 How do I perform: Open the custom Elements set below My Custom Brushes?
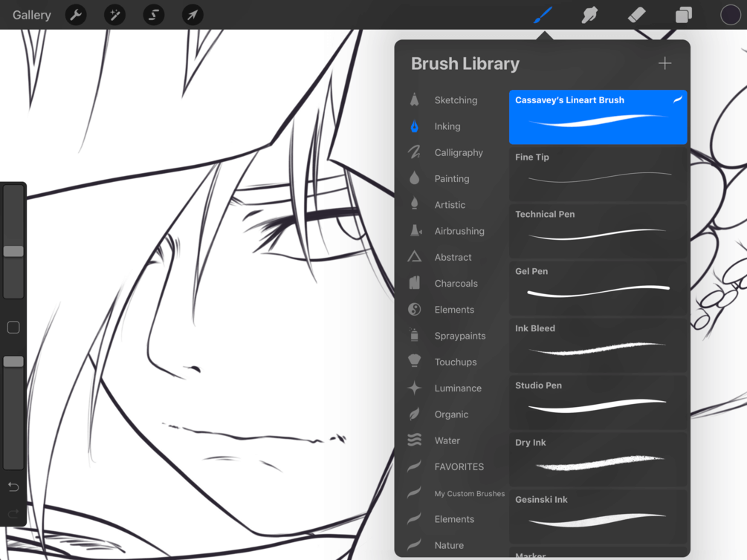pyautogui.click(x=456, y=519)
